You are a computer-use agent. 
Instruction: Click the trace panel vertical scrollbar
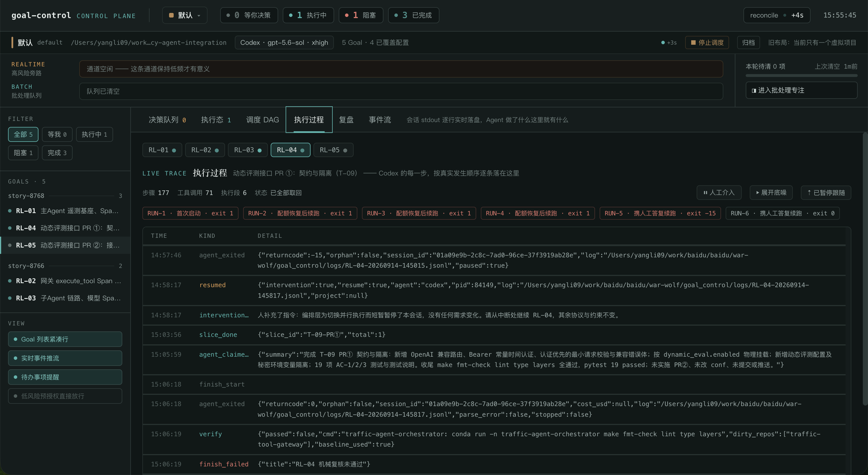coord(865,269)
